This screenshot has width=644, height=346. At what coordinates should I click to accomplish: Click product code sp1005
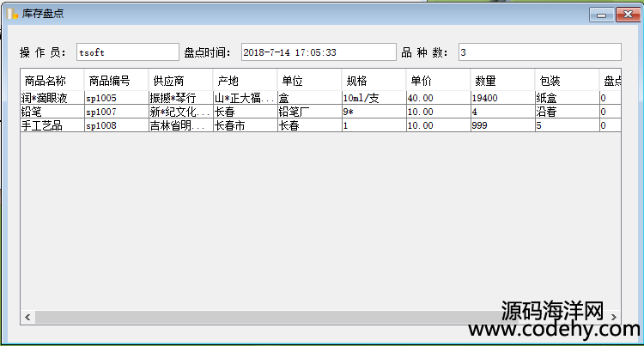pyautogui.click(x=116, y=98)
